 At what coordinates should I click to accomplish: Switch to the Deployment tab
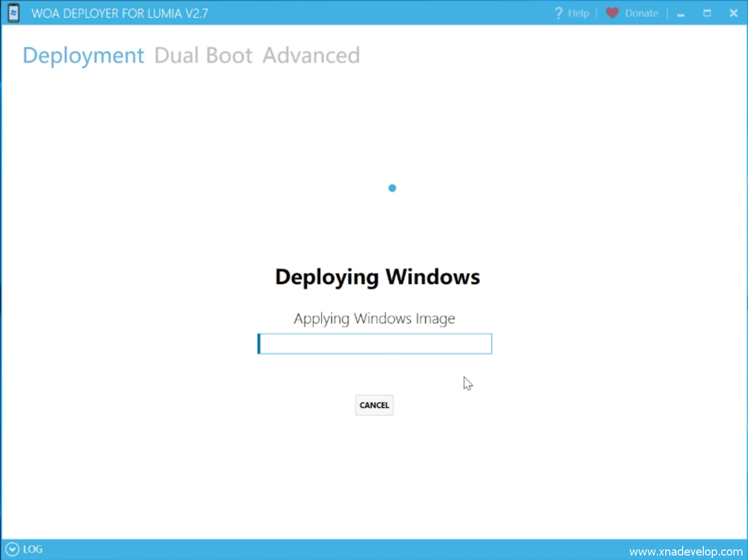(x=83, y=55)
